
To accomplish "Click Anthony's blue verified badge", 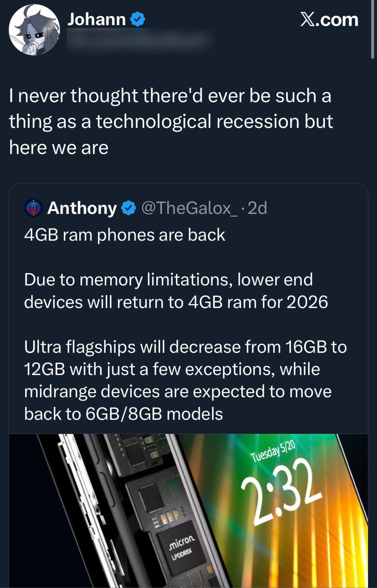I will pyautogui.click(x=129, y=208).
